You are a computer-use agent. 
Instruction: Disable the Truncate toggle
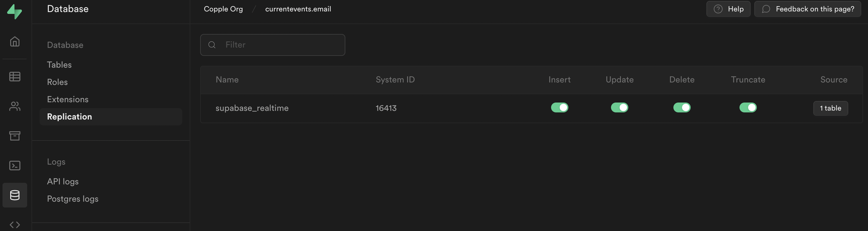click(x=748, y=108)
